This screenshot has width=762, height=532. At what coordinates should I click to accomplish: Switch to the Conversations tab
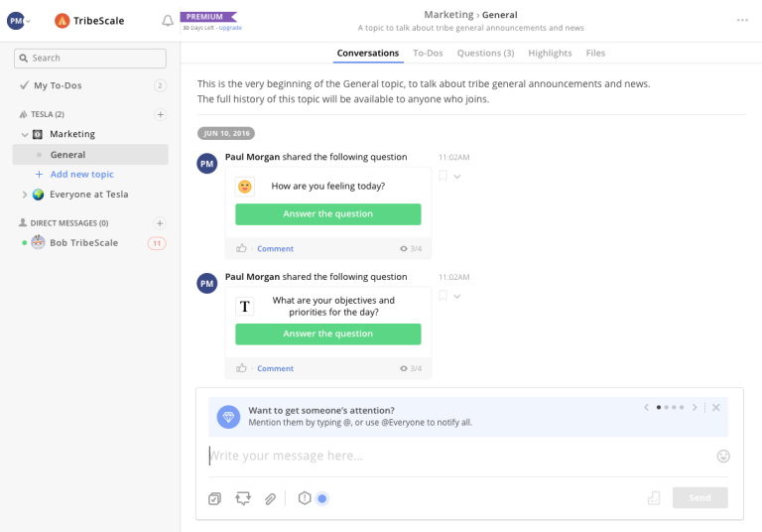(x=368, y=53)
